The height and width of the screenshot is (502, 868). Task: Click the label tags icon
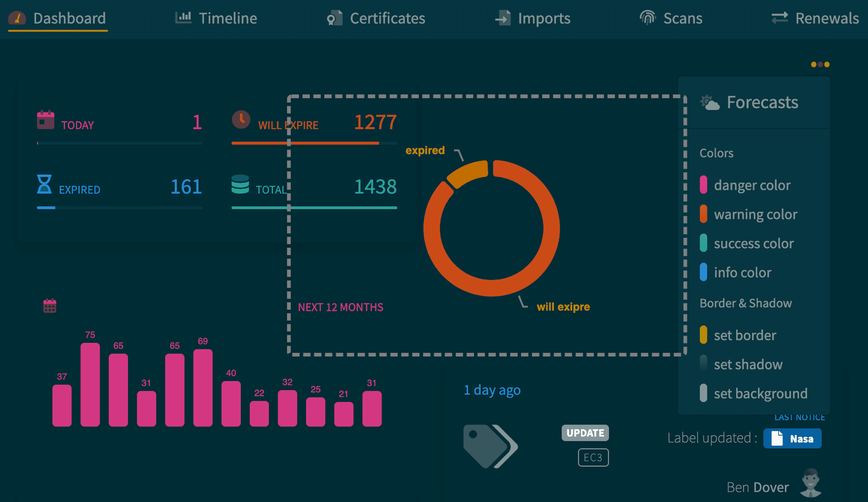(x=490, y=446)
